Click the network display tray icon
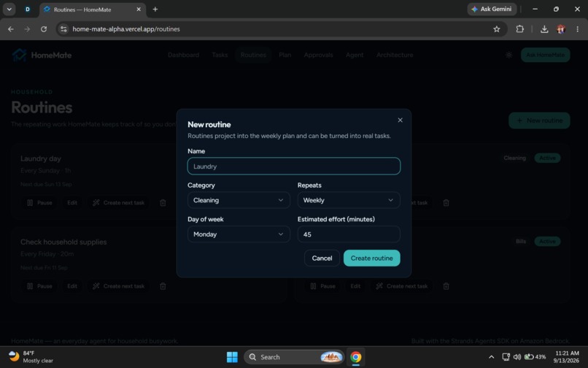Image resolution: width=588 pixels, height=368 pixels. [506, 357]
